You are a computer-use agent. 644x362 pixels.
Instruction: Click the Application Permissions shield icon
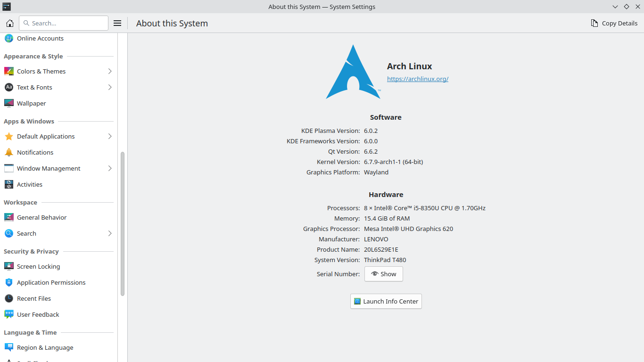coord(8,282)
